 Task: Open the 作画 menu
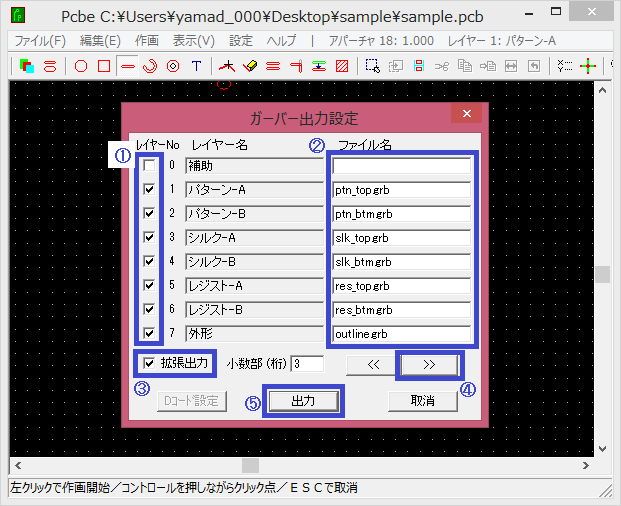(147, 41)
